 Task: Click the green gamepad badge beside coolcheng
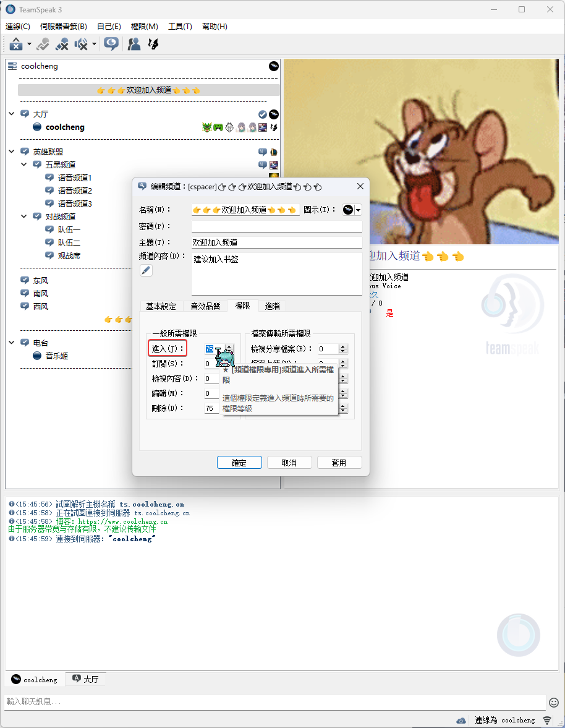218,127
